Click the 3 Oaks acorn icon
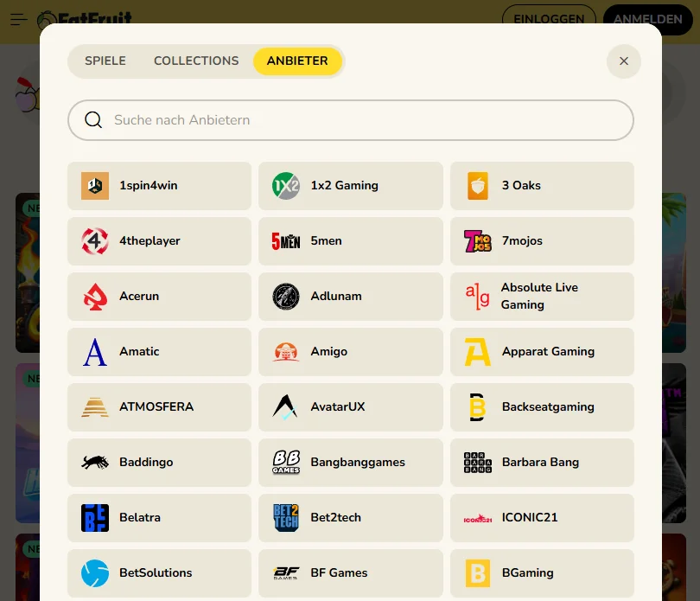The height and width of the screenshot is (601, 700). [x=478, y=185]
